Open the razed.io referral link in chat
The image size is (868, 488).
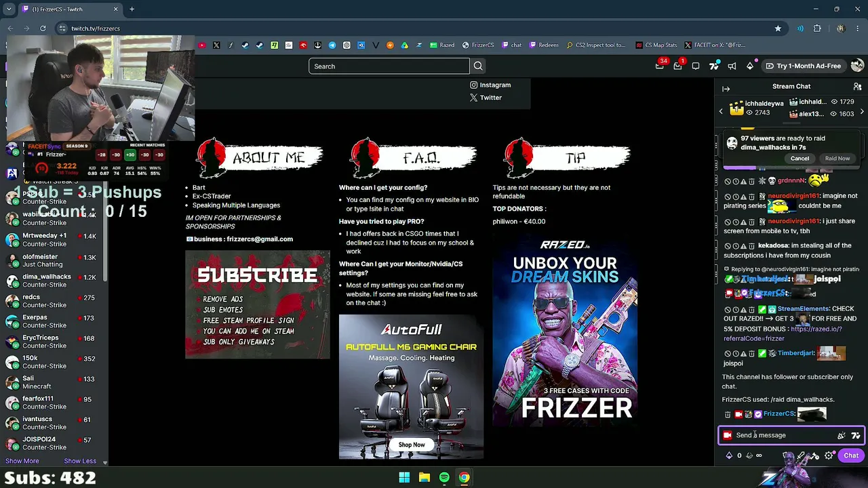tap(783, 333)
